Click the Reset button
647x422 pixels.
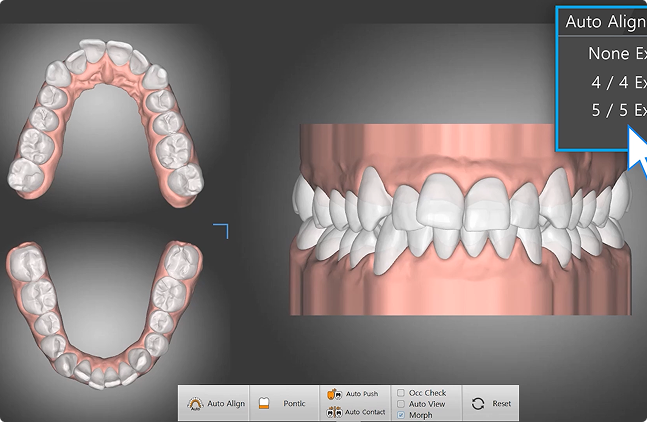(x=491, y=403)
